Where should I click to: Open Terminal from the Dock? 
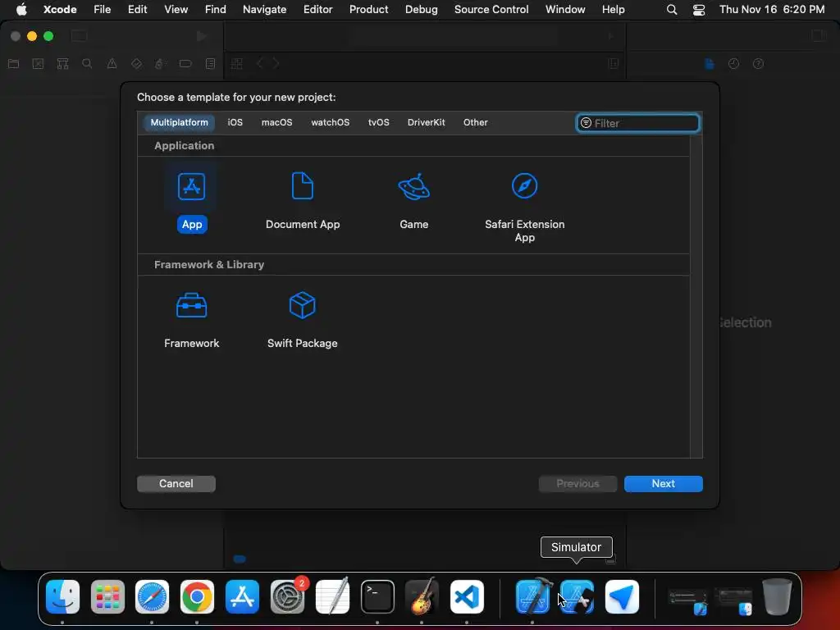tap(377, 596)
